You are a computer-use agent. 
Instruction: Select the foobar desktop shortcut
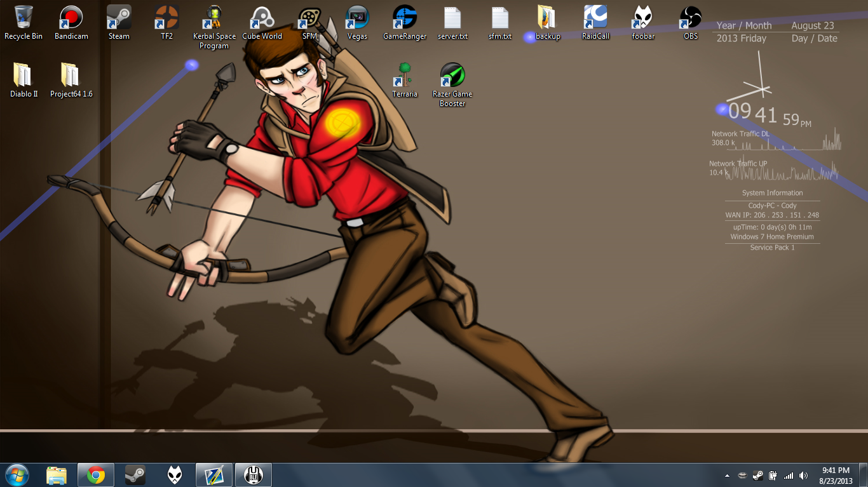[643, 23]
